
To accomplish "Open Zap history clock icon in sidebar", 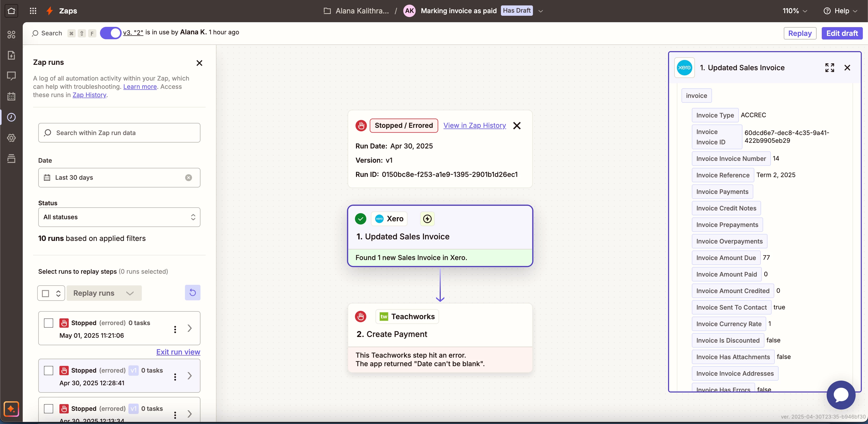I will click(x=11, y=117).
